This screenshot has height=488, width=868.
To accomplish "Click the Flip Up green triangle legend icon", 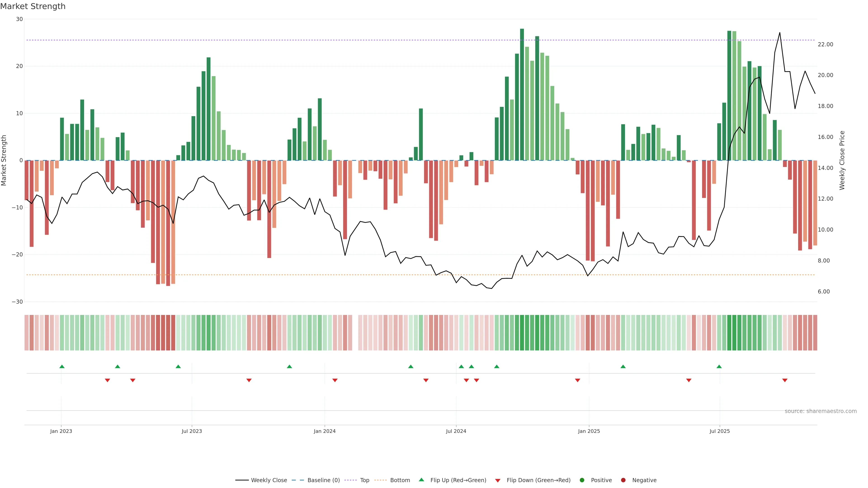I will 421,480.
